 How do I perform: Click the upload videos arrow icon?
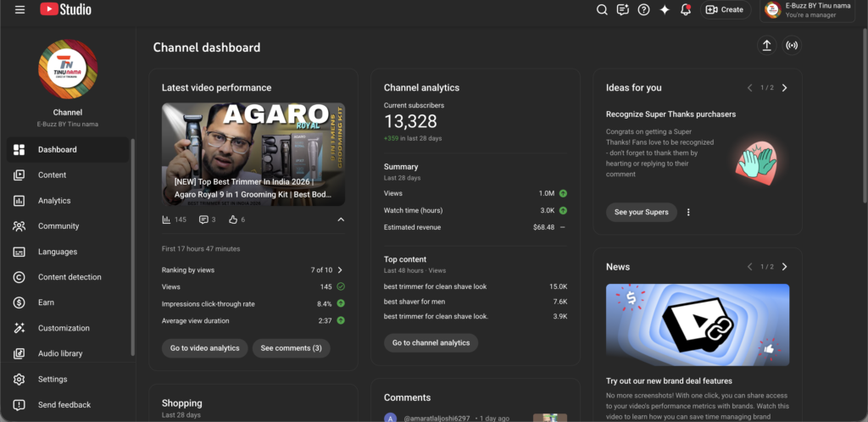(x=766, y=46)
